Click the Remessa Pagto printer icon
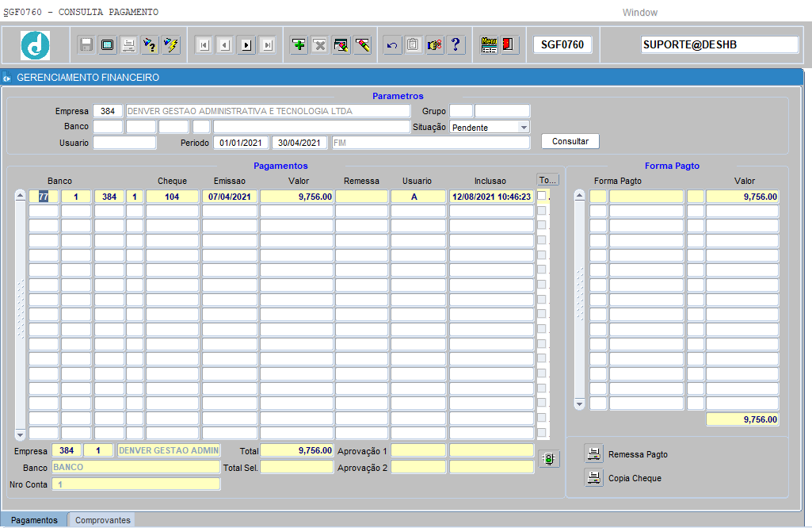Screen dimensions: 812x528 [594, 454]
